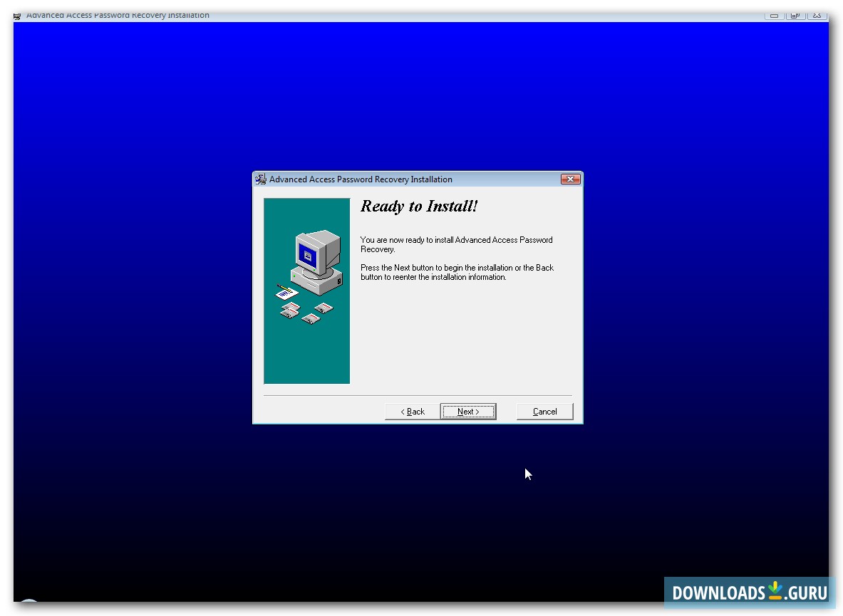
Task: Close the installer dialog
Action: [x=570, y=179]
